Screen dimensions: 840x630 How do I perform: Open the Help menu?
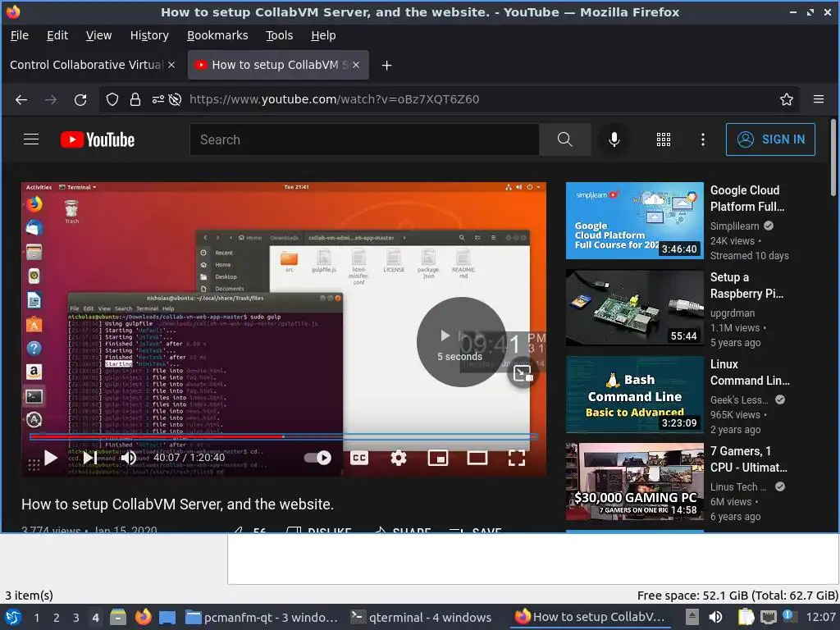[323, 35]
